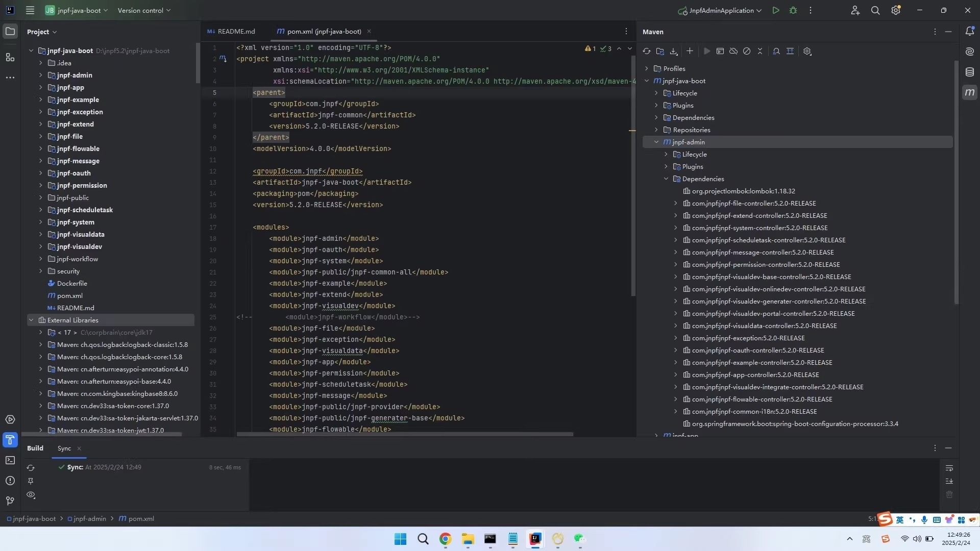Toggle Skip Tests mode in Maven toolbar
Screen dimensions: 980x551
coord(747,51)
